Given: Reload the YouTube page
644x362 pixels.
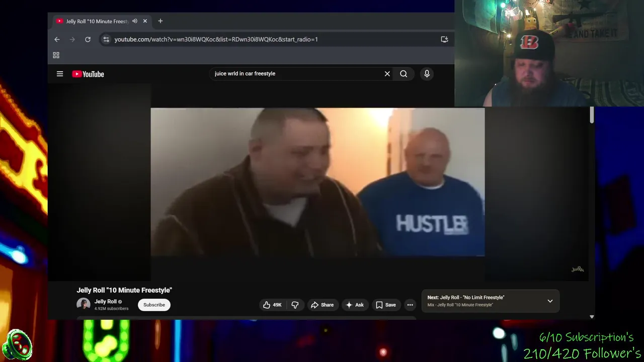Looking at the screenshot, I should 88,39.
